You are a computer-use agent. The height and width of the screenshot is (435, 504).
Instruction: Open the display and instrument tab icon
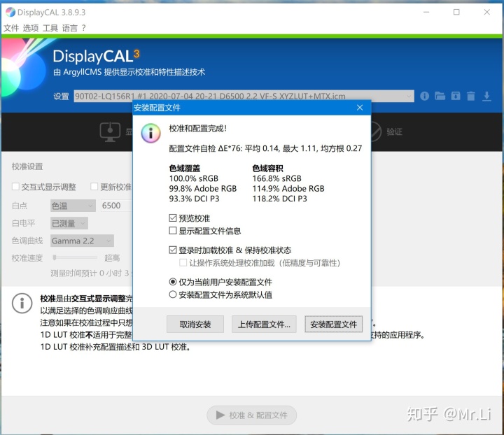point(110,131)
